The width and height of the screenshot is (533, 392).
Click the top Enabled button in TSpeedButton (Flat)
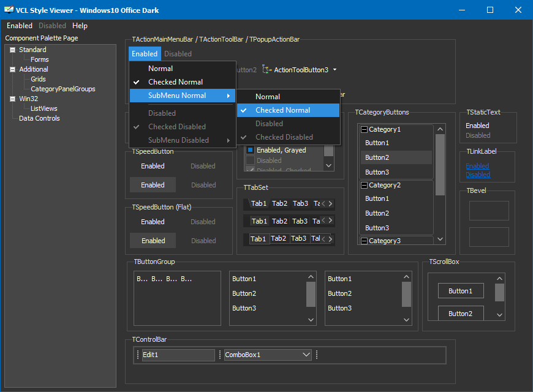point(153,222)
